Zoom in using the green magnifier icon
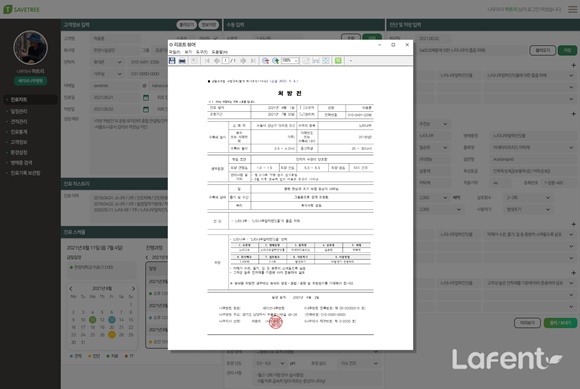The width and height of the screenshot is (580, 389). (x=275, y=61)
